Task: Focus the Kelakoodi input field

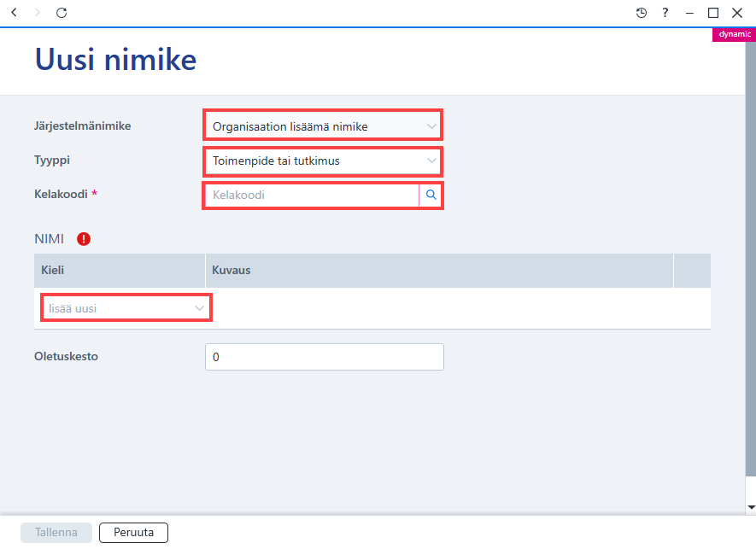Action: (312, 196)
